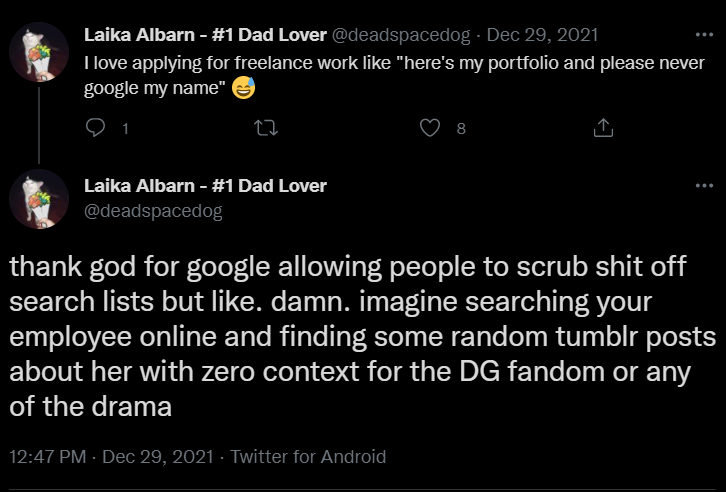The image size is (726, 492).
Task: Click the reply count of 1
Action: 125,128
